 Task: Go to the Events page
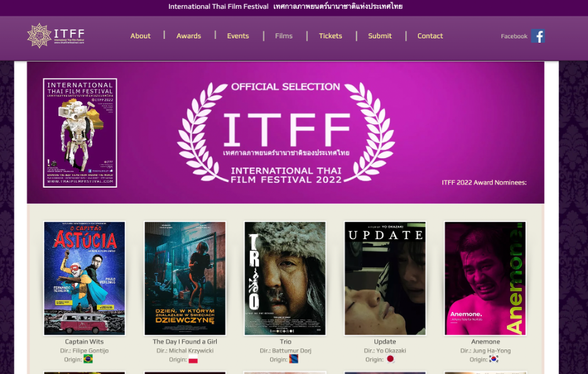click(238, 36)
